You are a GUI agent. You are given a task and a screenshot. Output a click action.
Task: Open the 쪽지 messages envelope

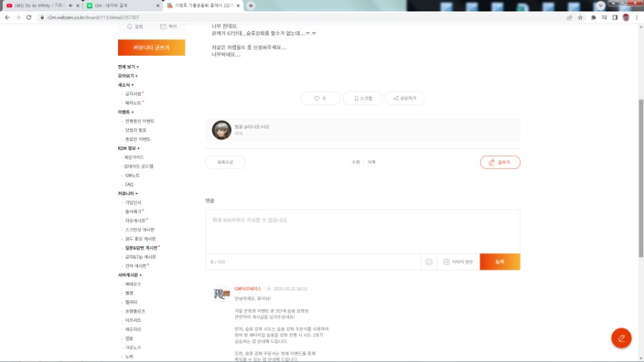[168, 26]
